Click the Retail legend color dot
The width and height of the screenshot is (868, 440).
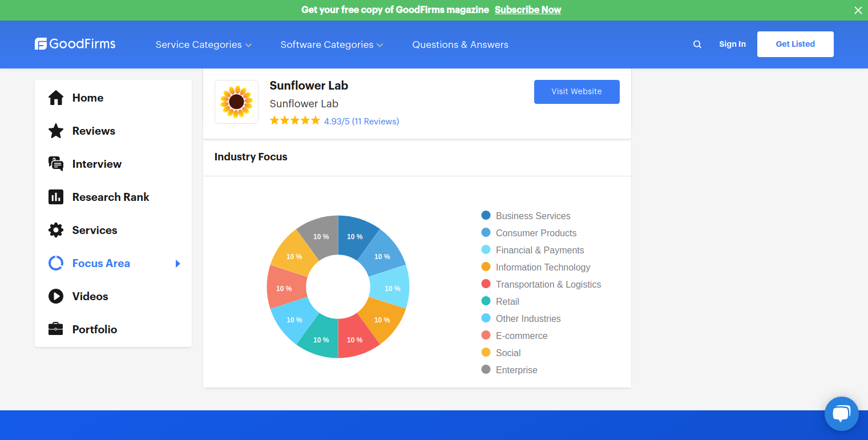pyautogui.click(x=486, y=301)
